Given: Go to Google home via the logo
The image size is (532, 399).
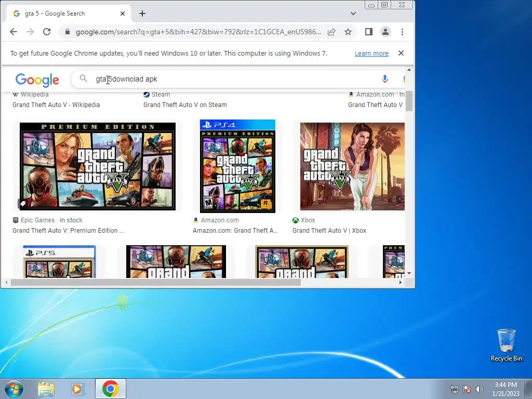Looking at the screenshot, I should [x=37, y=79].
